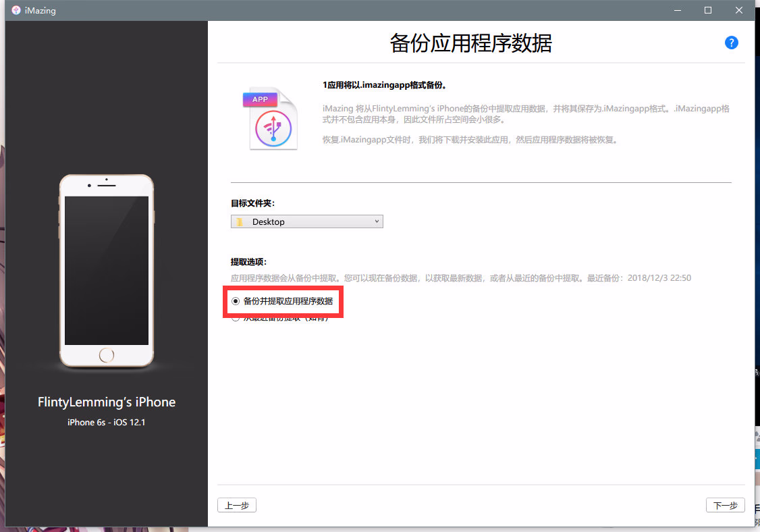Click the yellow folder icon beside Desktop
The image size is (760, 532).
click(240, 221)
